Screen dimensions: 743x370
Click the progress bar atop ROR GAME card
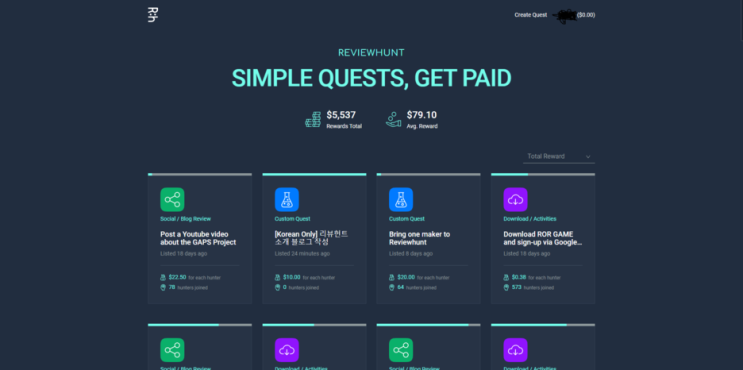pos(543,174)
